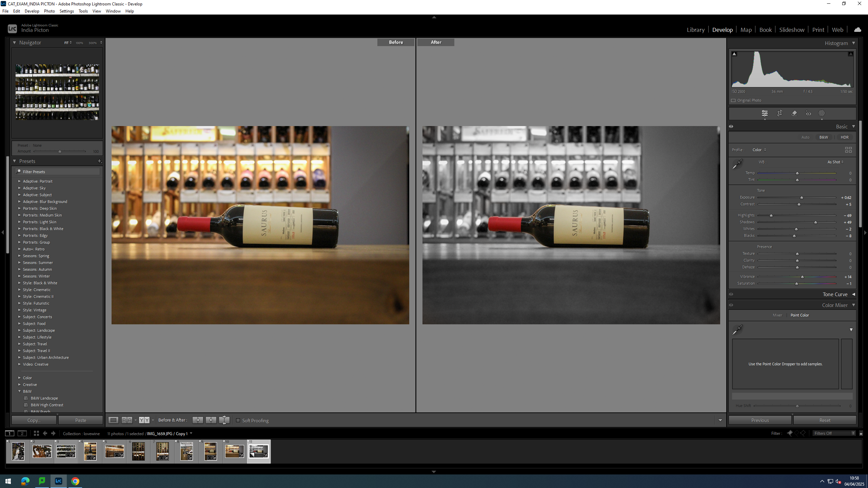Toggle Basic panel visibility eye
The width and height of the screenshot is (868, 488).
[731, 126]
